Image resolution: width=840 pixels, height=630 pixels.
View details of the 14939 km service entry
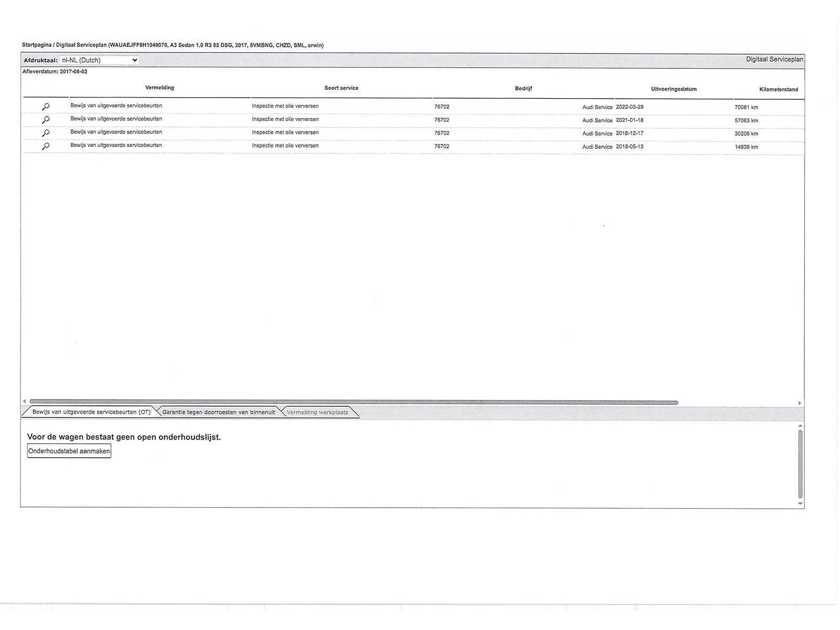click(x=46, y=146)
